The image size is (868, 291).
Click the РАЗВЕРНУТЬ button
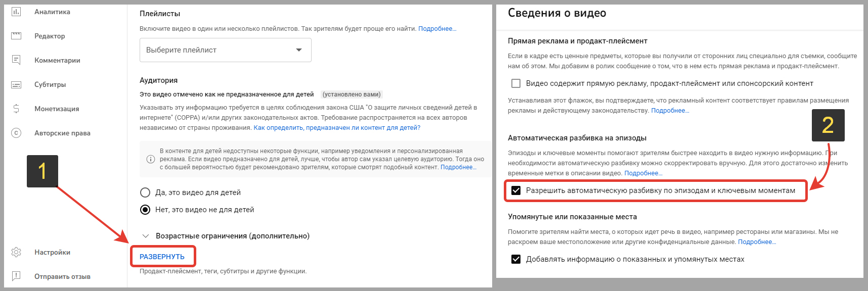pos(162,257)
